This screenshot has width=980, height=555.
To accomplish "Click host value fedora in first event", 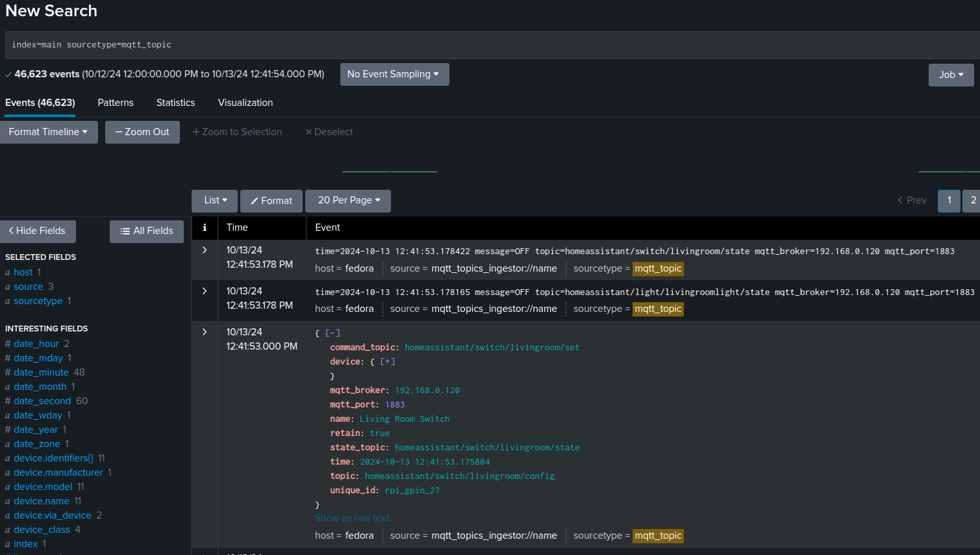I will [x=359, y=268].
